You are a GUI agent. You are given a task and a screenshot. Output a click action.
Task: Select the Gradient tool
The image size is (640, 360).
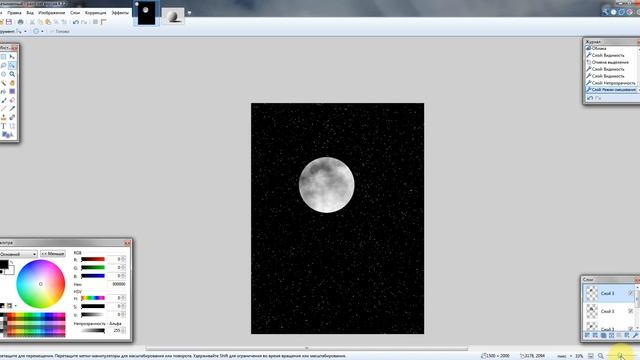click(12, 91)
